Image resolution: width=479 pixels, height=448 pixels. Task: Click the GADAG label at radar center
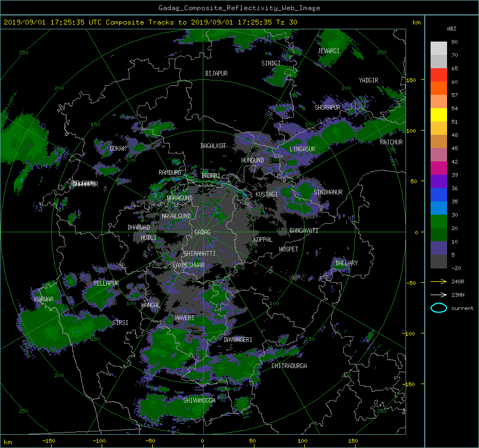pyautogui.click(x=203, y=232)
